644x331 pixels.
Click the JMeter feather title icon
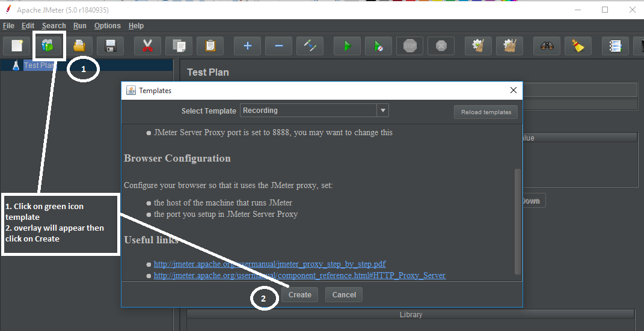(x=8, y=10)
